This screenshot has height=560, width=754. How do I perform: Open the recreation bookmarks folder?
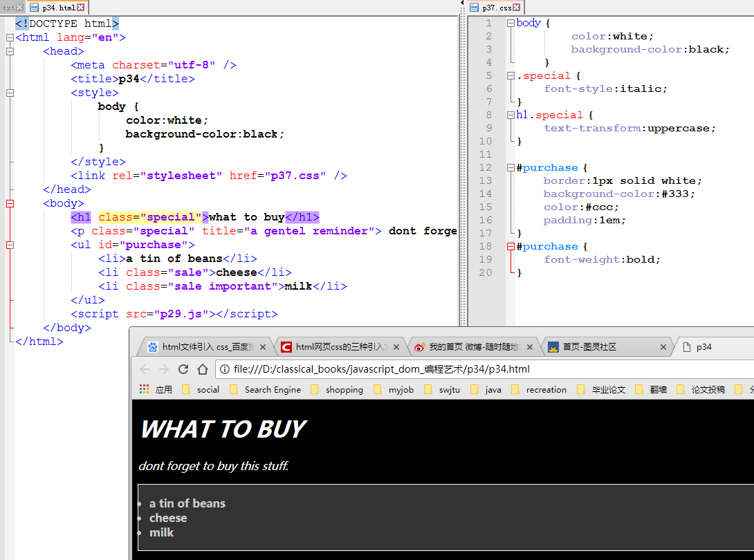539,389
